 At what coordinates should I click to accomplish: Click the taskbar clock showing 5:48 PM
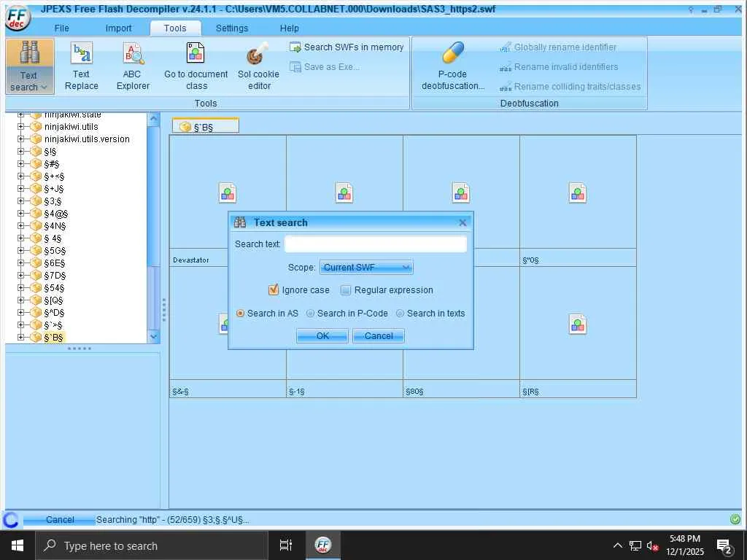click(x=684, y=545)
